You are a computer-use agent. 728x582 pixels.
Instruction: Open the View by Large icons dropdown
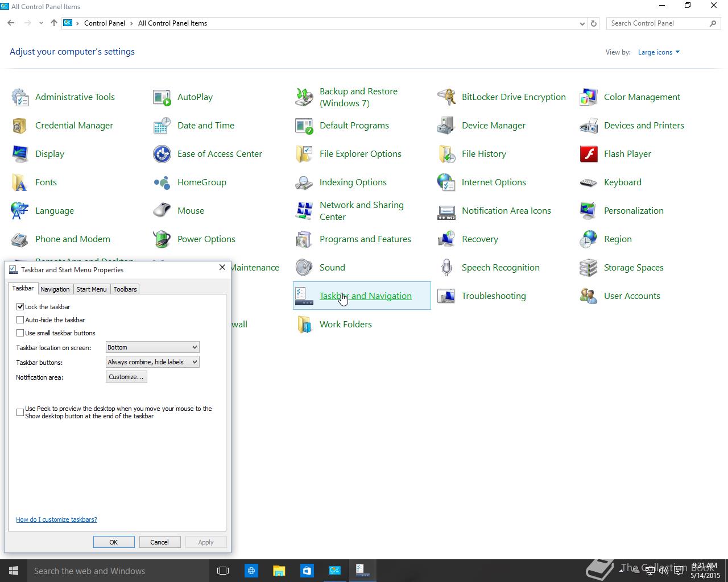point(659,52)
